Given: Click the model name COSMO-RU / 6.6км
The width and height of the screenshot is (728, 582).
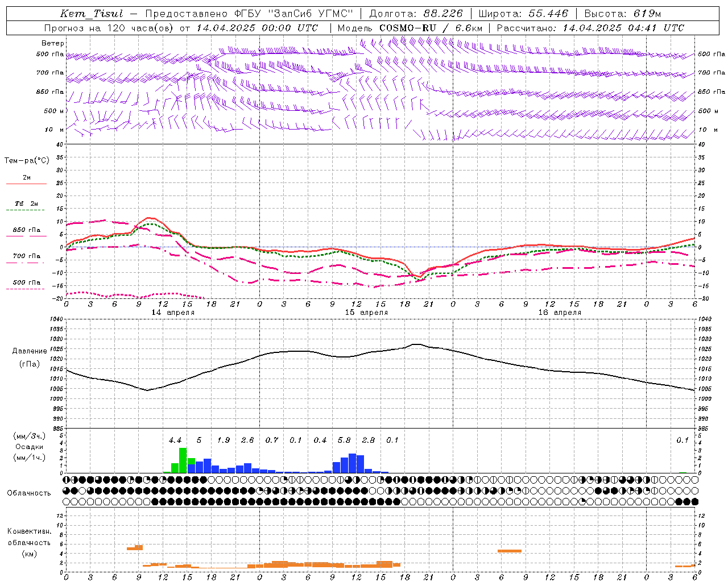Looking at the screenshot, I should (x=431, y=28).
